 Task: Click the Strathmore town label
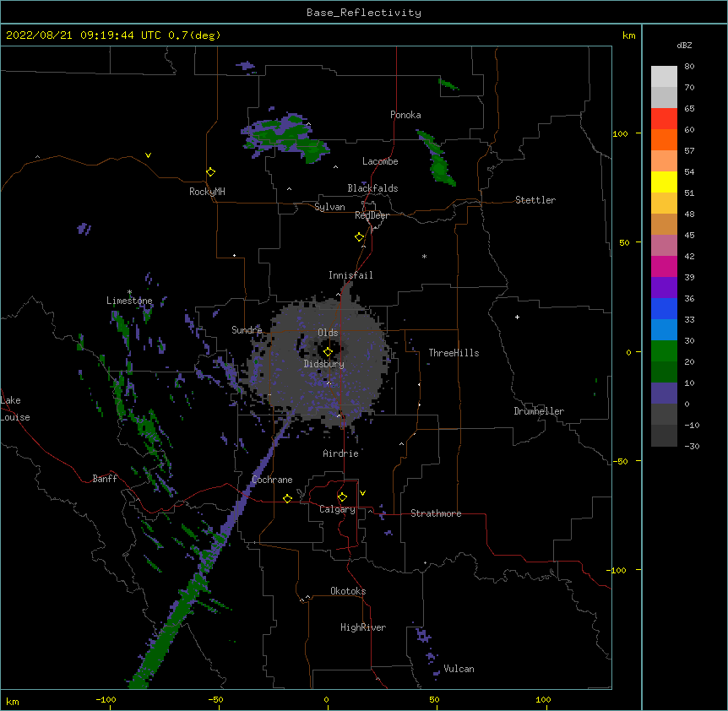tap(436, 513)
